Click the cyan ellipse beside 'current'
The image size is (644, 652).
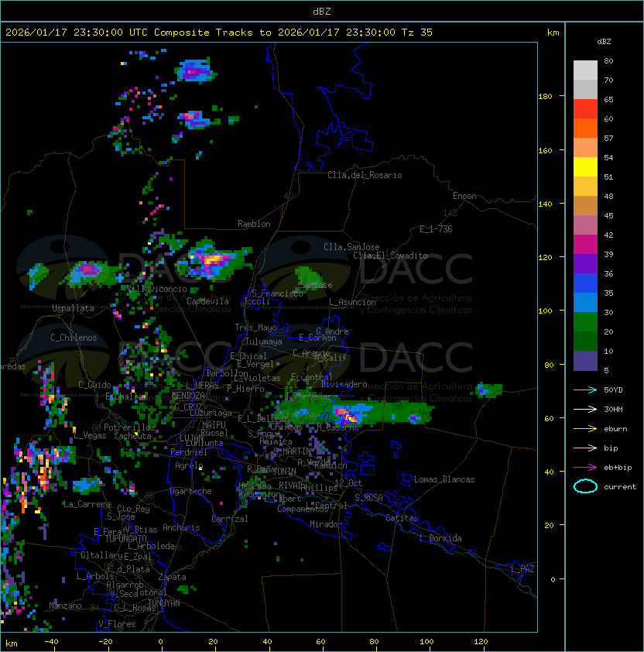coord(585,486)
